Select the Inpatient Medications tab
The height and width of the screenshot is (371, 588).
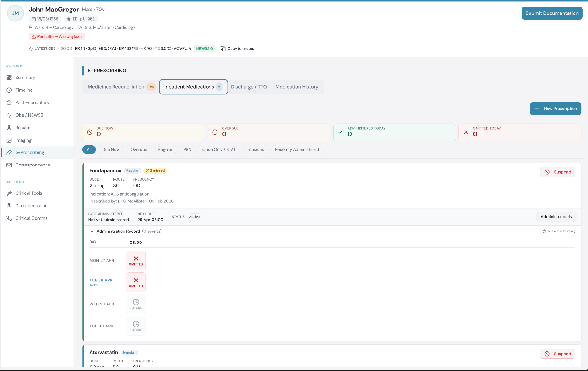click(193, 87)
